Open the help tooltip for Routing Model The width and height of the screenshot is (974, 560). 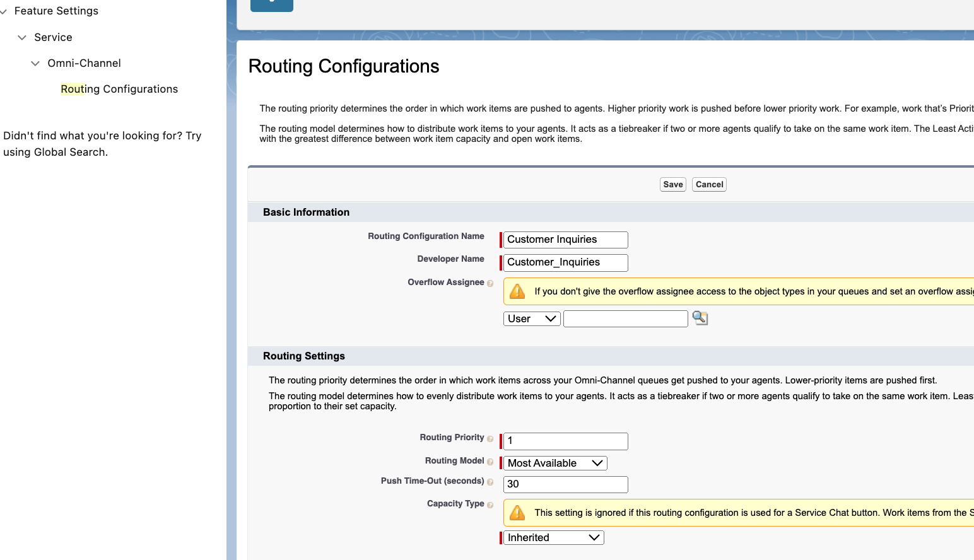click(x=491, y=462)
